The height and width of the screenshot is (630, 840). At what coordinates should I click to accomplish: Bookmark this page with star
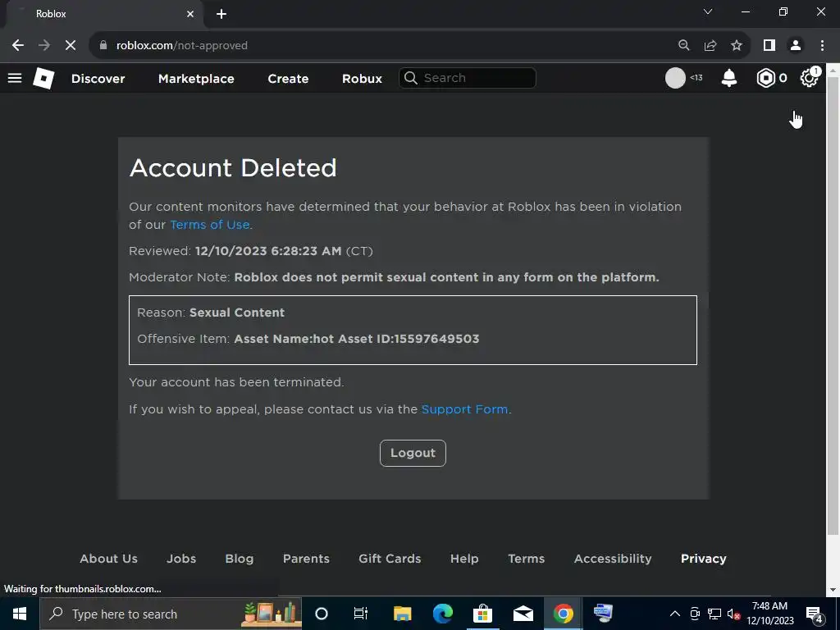click(x=737, y=46)
